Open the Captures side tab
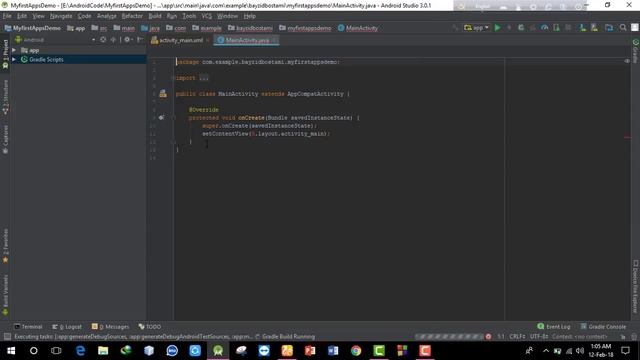Image resolution: width=640 pixels, height=360 pixels. (5, 139)
